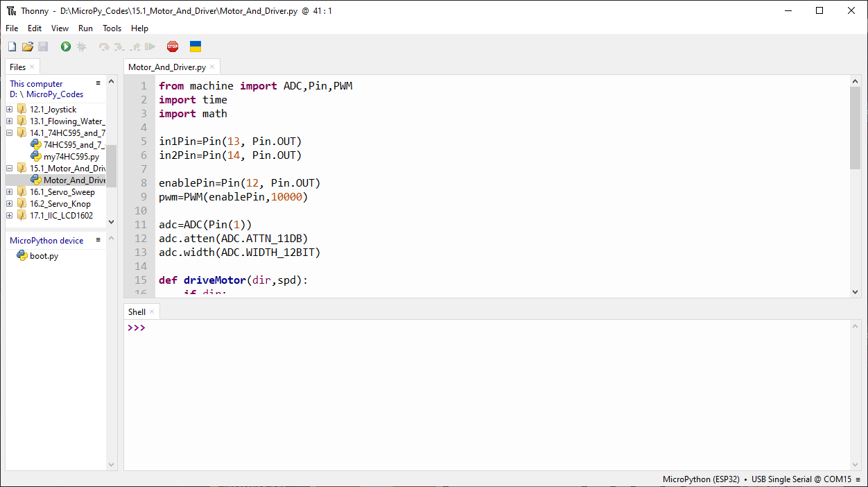Click 'def driveMotor(dir,spd):' line
This screenshot has width=868, height=487.
pyautogui.click(x=233, y=280)
